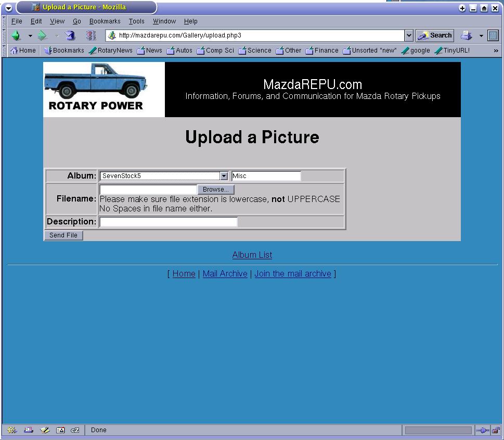
Task: Open the Print options dropdown arrow
Action: [x=481, y=36]
